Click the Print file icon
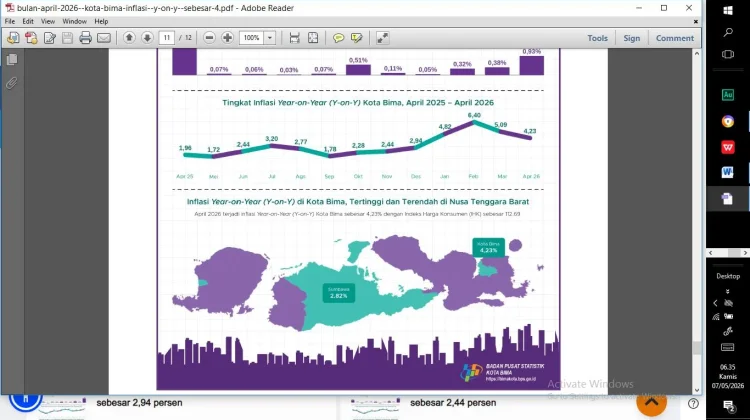This screenshot has width=750, height=420. tap(86, 38)
